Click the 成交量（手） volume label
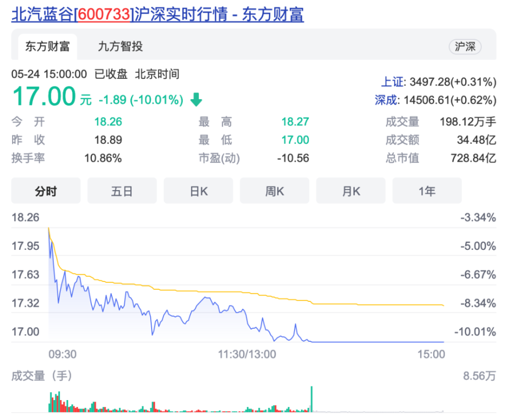525x420 pixels. pyautogui.click(x=42, y=376)
